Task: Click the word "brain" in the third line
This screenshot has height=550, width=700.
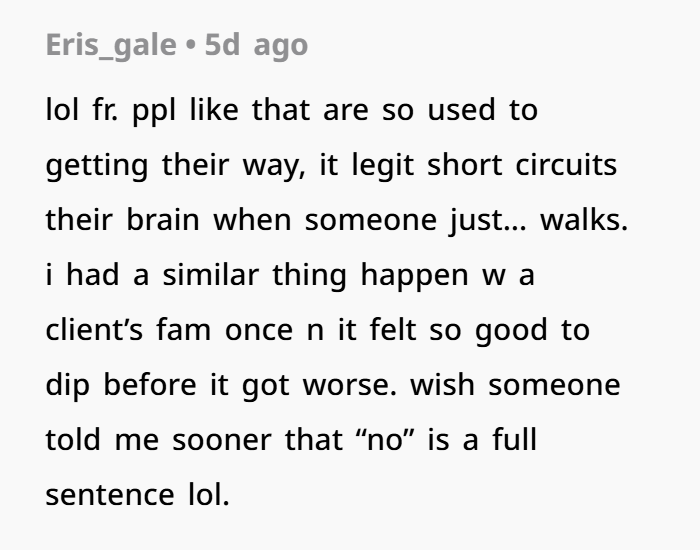Action: [x=162, y=220]
